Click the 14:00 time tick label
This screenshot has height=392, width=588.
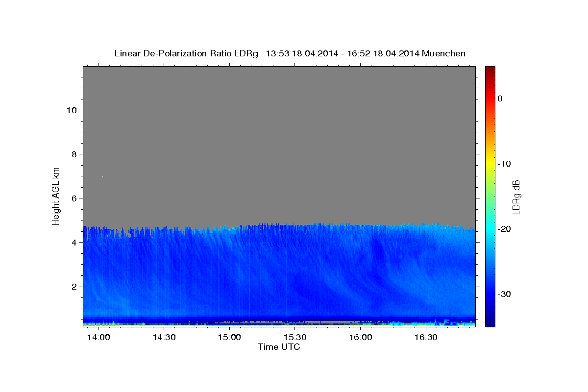click(99, 338)
